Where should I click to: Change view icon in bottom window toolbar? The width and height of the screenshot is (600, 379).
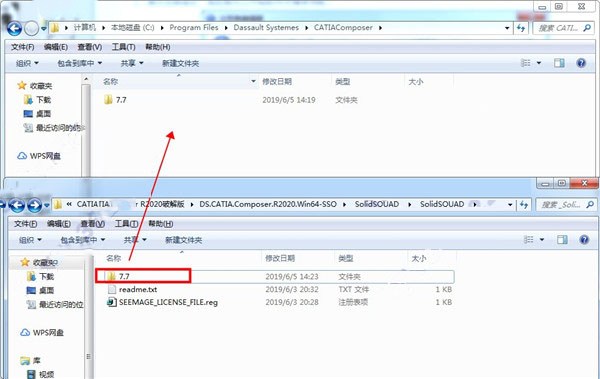click(529, 240)
